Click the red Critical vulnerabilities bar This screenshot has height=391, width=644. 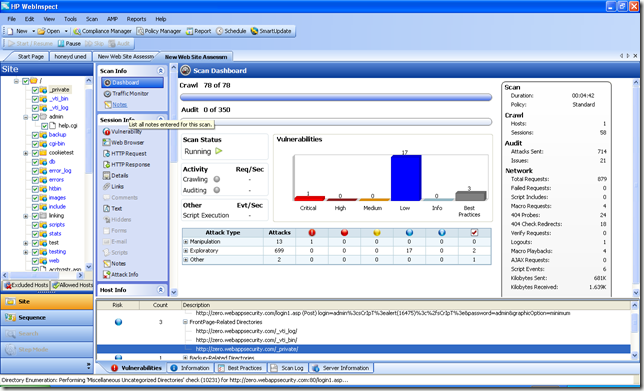tap(310, 198)
